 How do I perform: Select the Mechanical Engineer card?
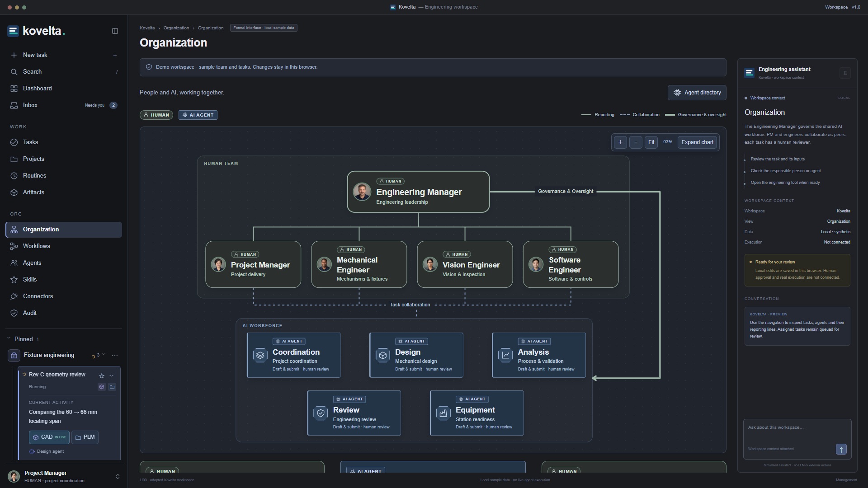pyautogui.click(x=359, y=264)
